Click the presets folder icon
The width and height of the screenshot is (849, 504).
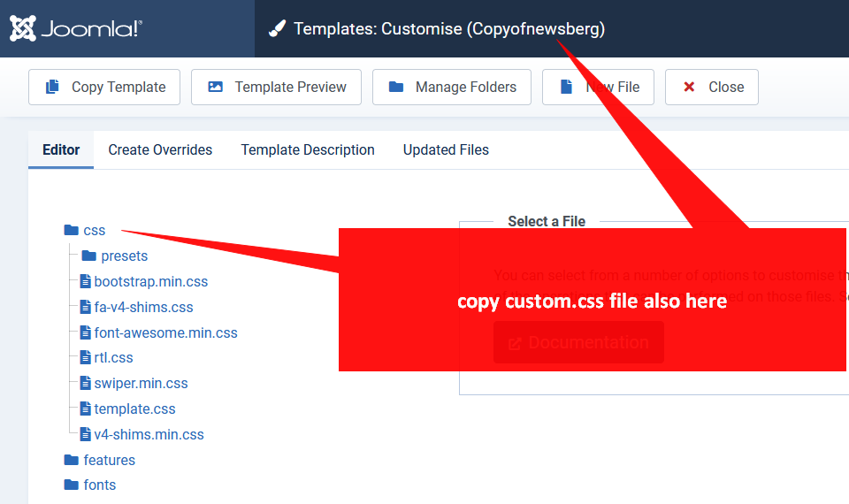[x=88, y=256]
